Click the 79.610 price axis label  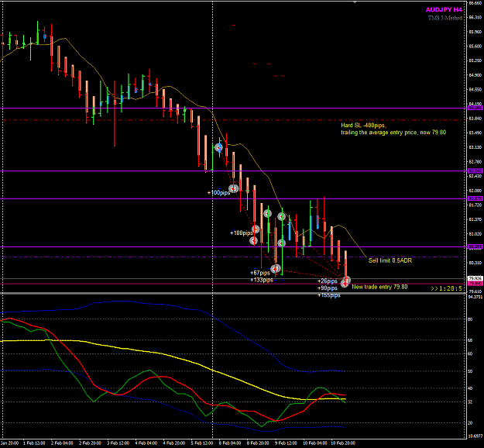point(475,291)
